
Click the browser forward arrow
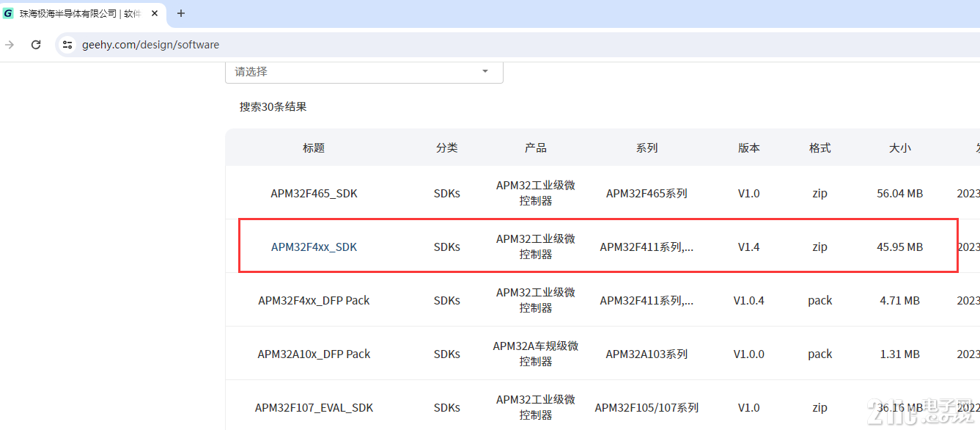coord(10,45)
